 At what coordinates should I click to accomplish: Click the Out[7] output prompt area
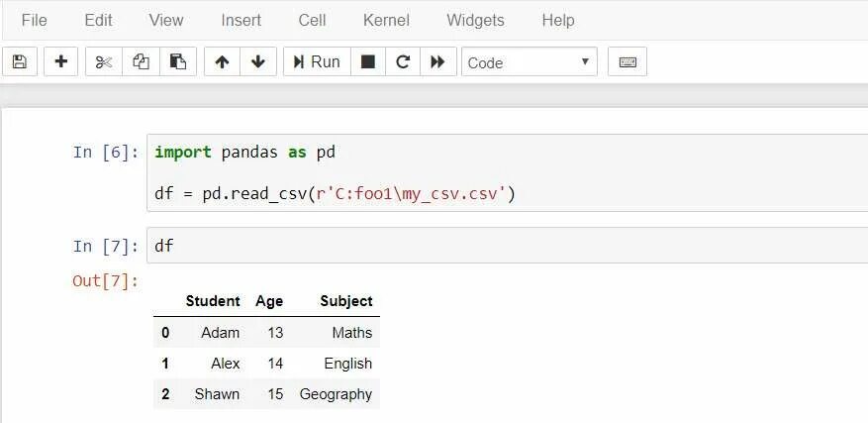tap(102, 281)
